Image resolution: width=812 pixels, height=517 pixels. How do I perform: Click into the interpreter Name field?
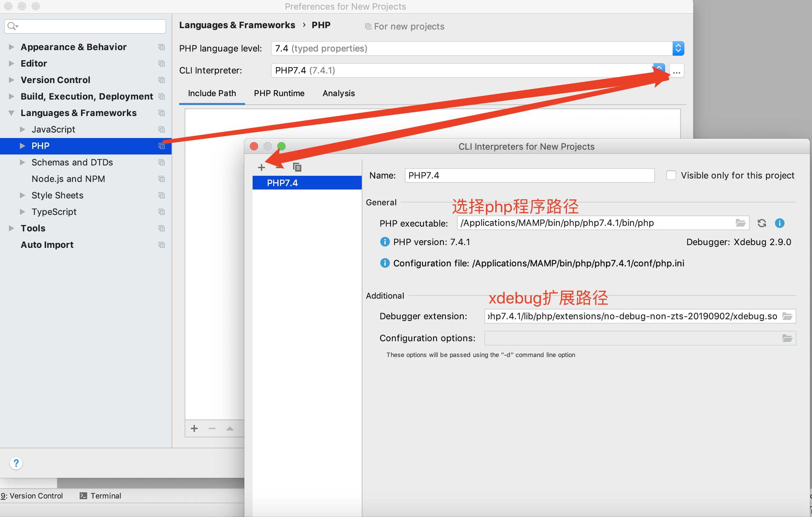click(x=529, y=175)
